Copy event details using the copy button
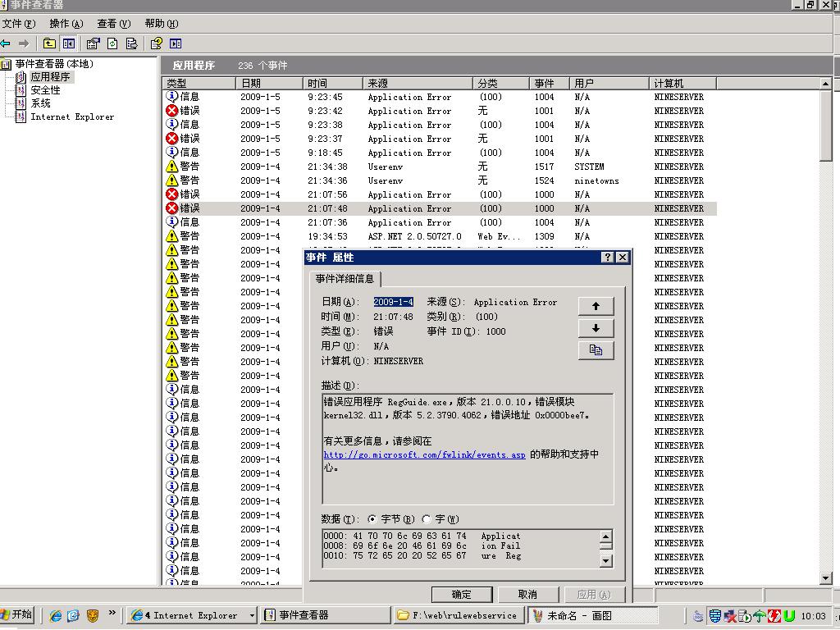The image size is (840, 630). [x=596, y=350]
